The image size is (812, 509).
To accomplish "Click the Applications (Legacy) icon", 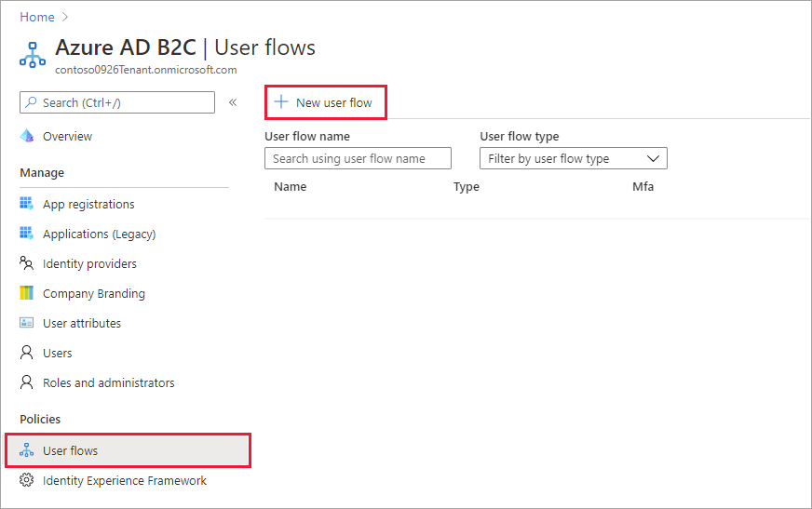I will (x=27, y=234).
